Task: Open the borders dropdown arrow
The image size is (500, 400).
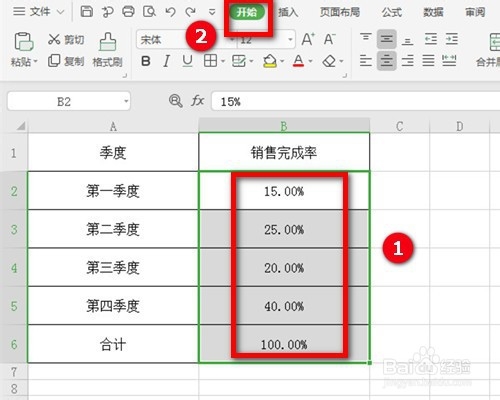Action: (x=223, y=61)
